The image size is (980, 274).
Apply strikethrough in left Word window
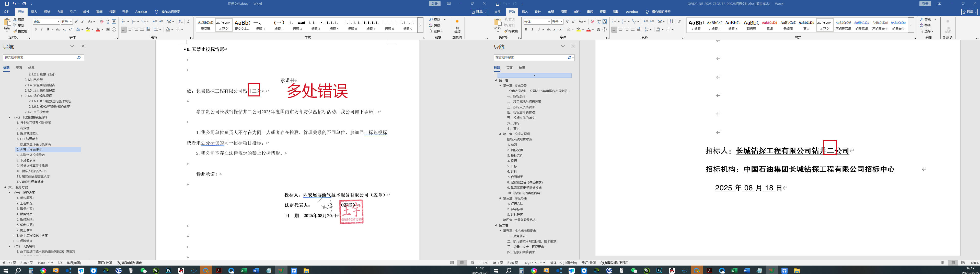[x=58, y=29]
